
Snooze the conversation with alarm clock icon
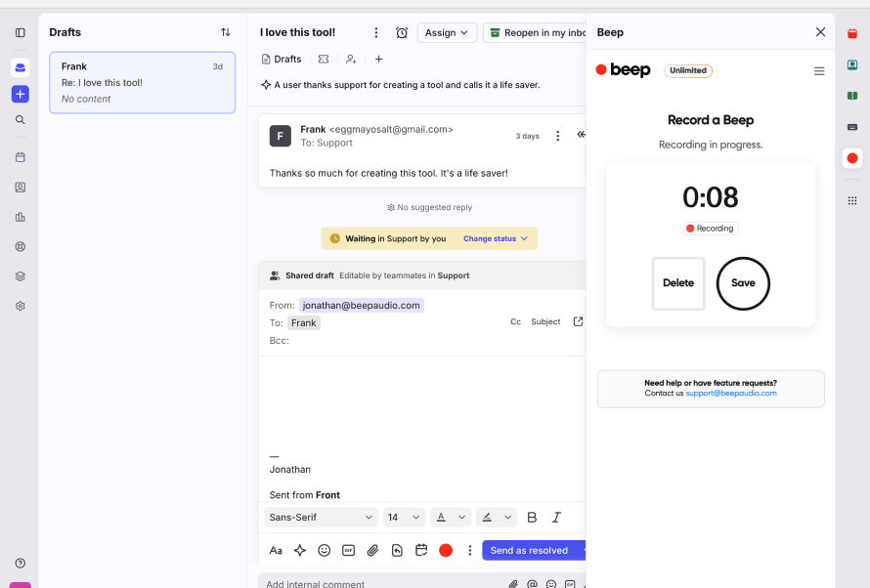point(402,32)
